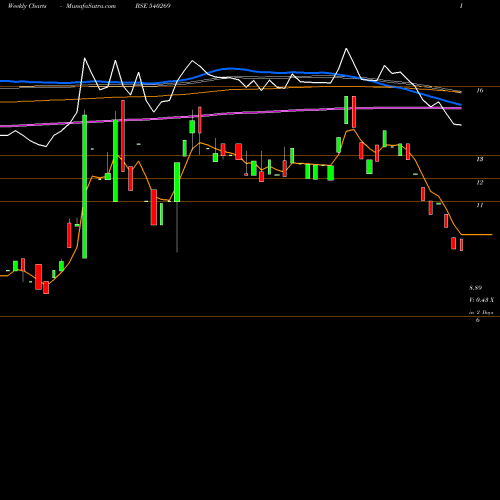Click the price axis label "13"
The width and height of the screenshot is (500, 500).
(480, 159)
